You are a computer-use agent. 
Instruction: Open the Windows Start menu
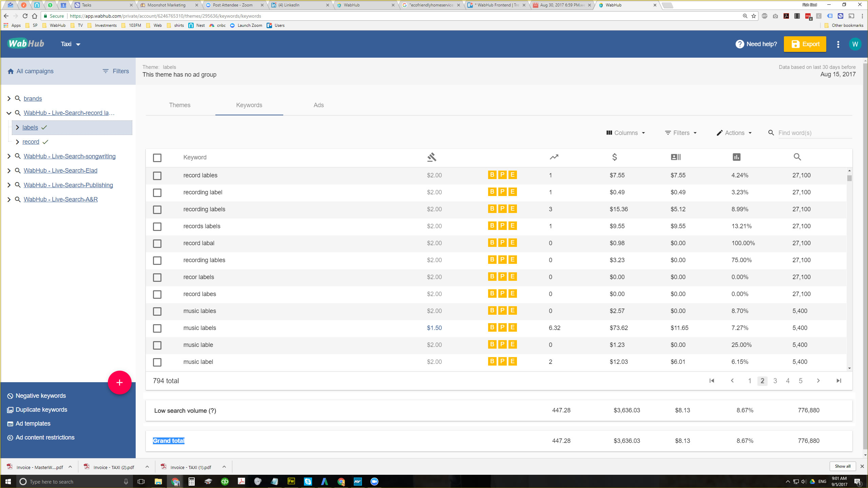coord(8,482)
